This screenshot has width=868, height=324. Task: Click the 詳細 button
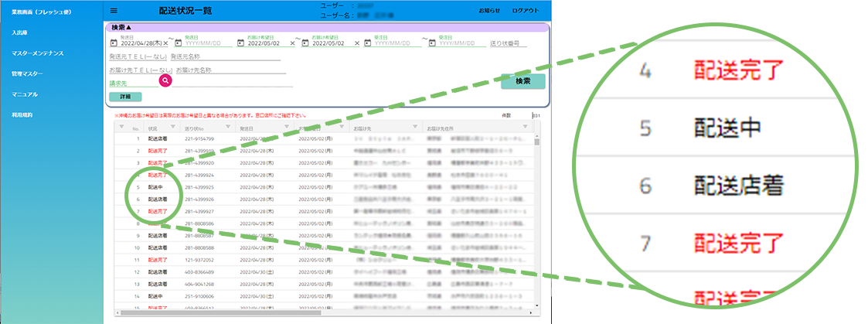pos(125,97)
